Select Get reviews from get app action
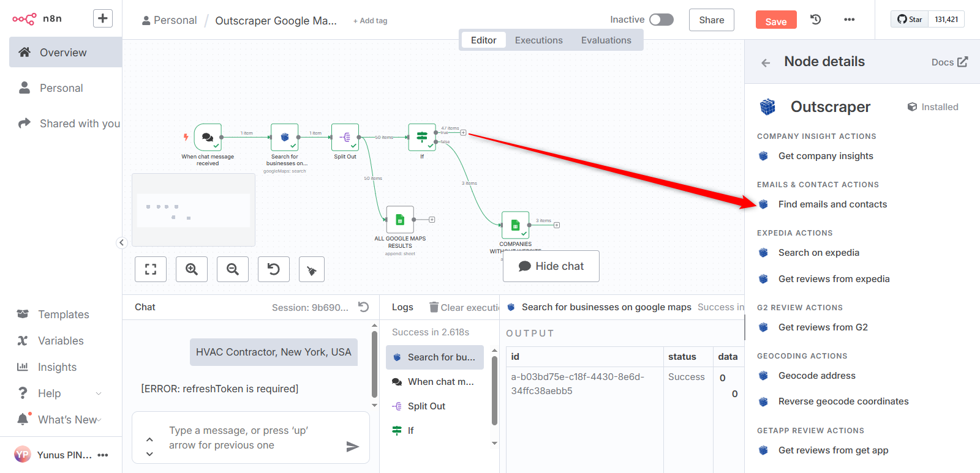 coord(833,450)
